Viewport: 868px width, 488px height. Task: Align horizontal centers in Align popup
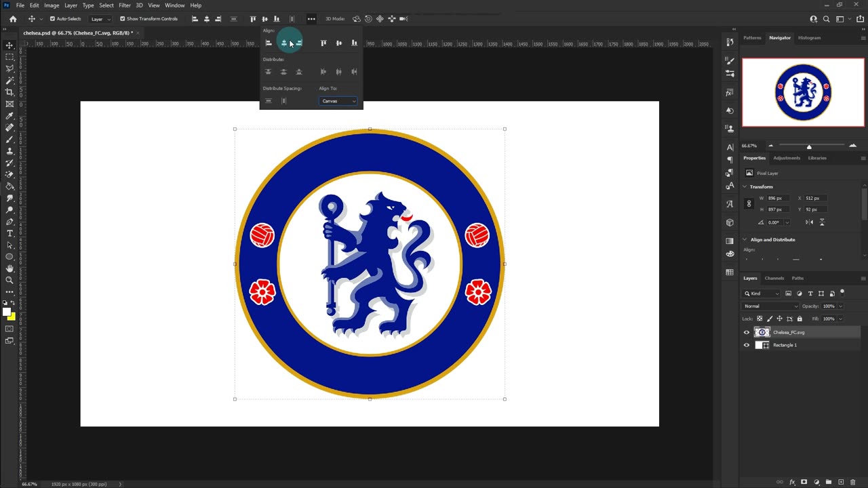click(x=283, y=43)
